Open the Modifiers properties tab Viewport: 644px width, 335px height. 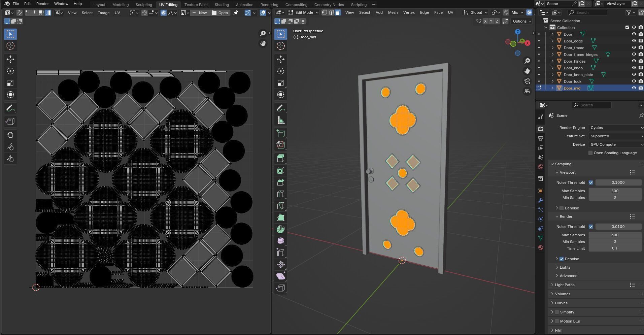tap(541, 200)
